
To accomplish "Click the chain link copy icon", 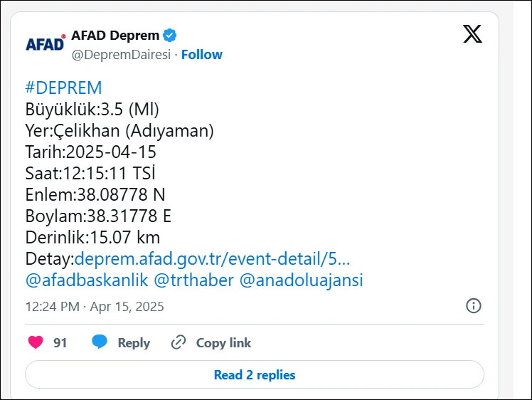I will pyautogui.click(x=179, y=342).
